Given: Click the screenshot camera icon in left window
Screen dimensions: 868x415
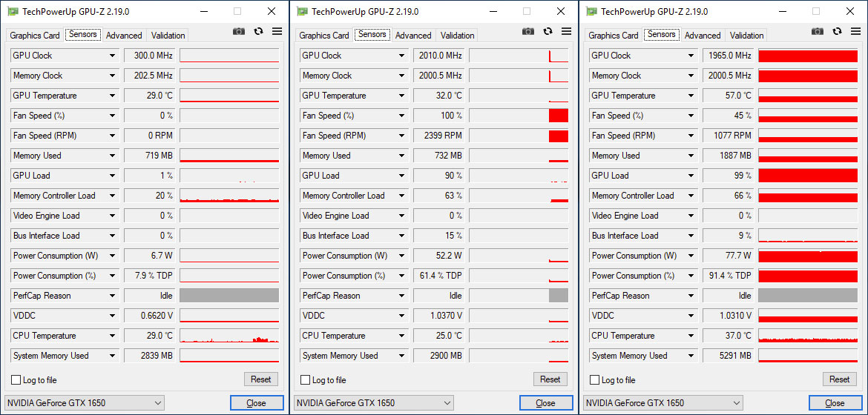Looking at the screenshot, I should click(x=239, y=31).
